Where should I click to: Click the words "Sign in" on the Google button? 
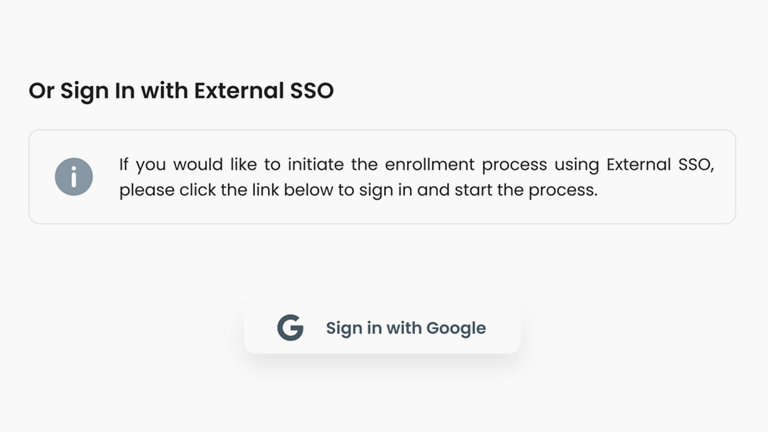pyautogui.click(x=353, y=328)
